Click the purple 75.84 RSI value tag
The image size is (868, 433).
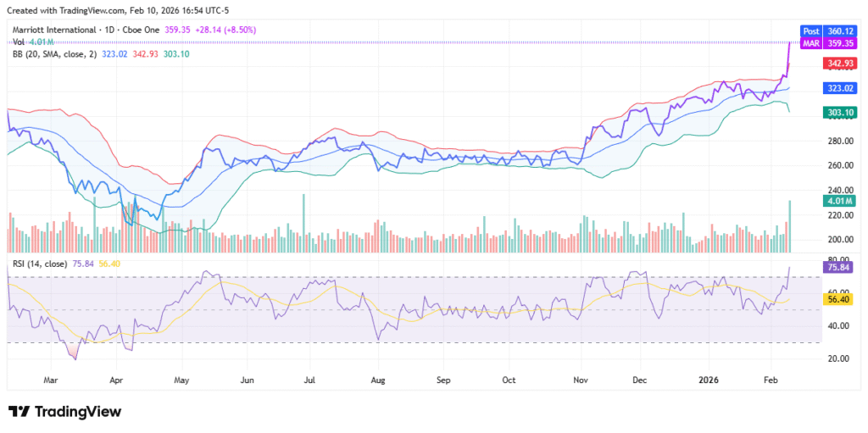[839, 267]
